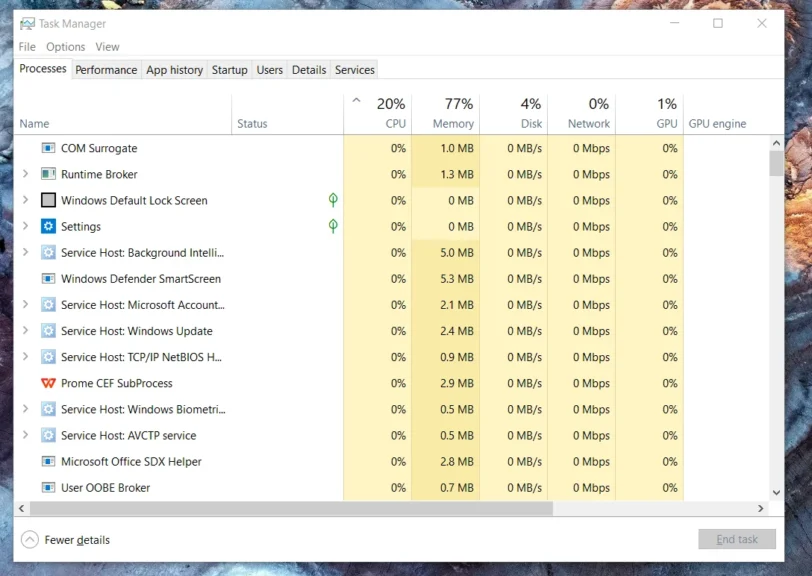The width and height of the screenshot is (812, 576).
Task: Open the File menu
Action: pos(27,47)
